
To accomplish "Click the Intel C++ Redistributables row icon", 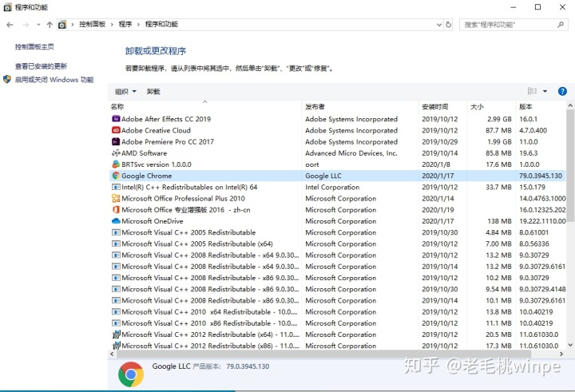I will pyautogui.click(x=116, y=187).
